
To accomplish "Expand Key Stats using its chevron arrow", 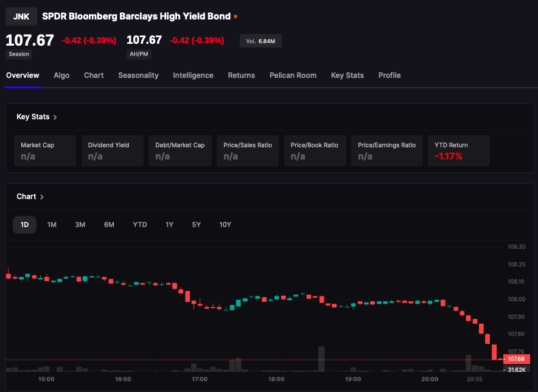I will (x=55, y=117).
